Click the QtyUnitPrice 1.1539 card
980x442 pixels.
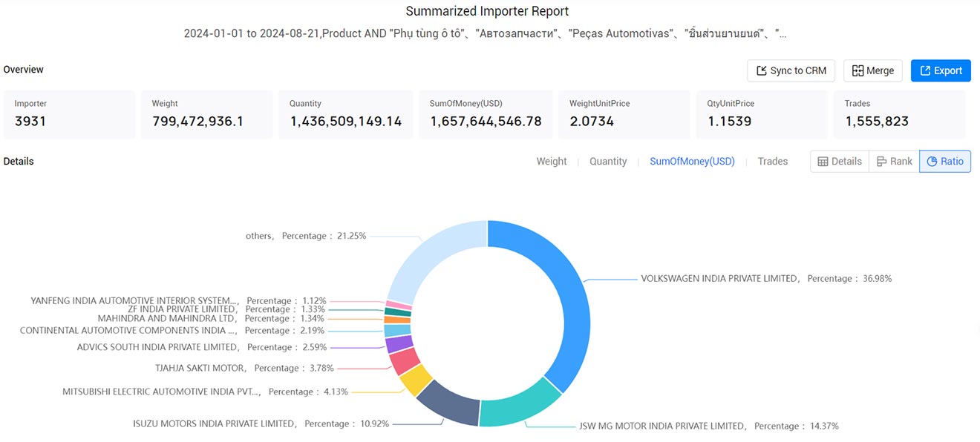[x=762, y=115]
